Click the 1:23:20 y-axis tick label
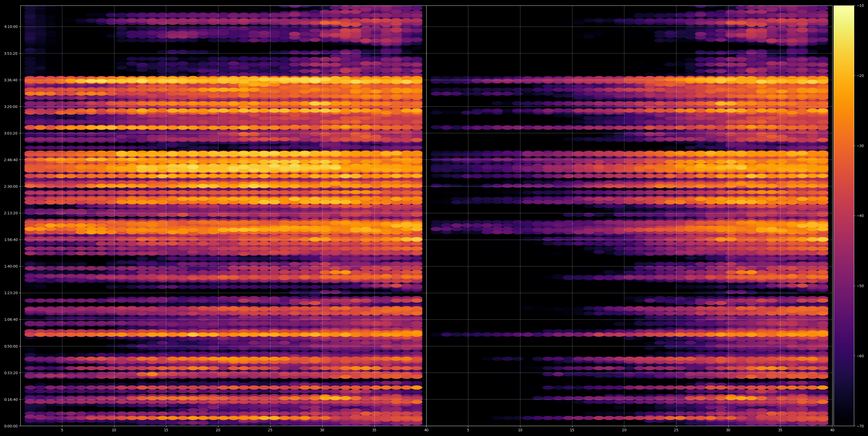Viewport: 868px width, 436px height. tap(11, 293)
